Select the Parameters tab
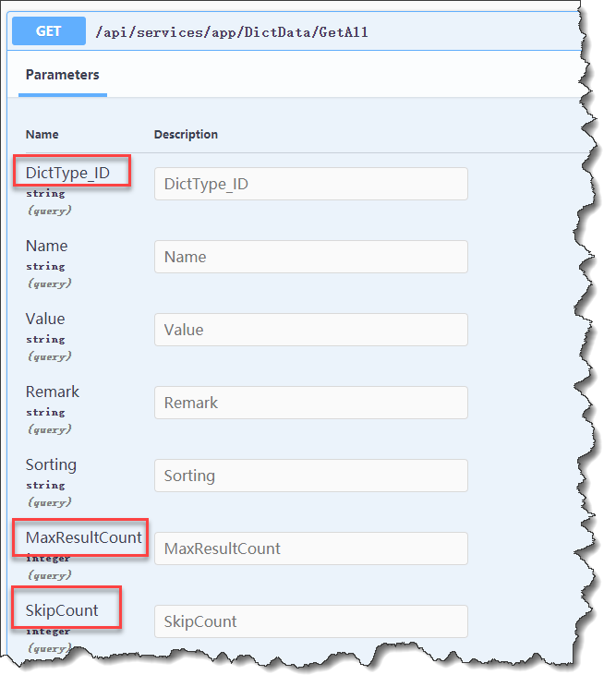 (63, 75)
